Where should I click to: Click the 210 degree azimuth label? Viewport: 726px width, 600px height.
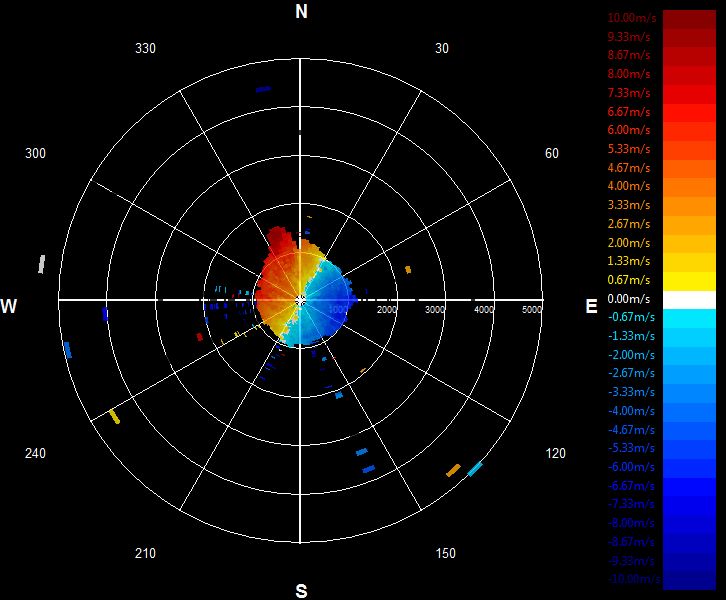click(x=145, y=553)
